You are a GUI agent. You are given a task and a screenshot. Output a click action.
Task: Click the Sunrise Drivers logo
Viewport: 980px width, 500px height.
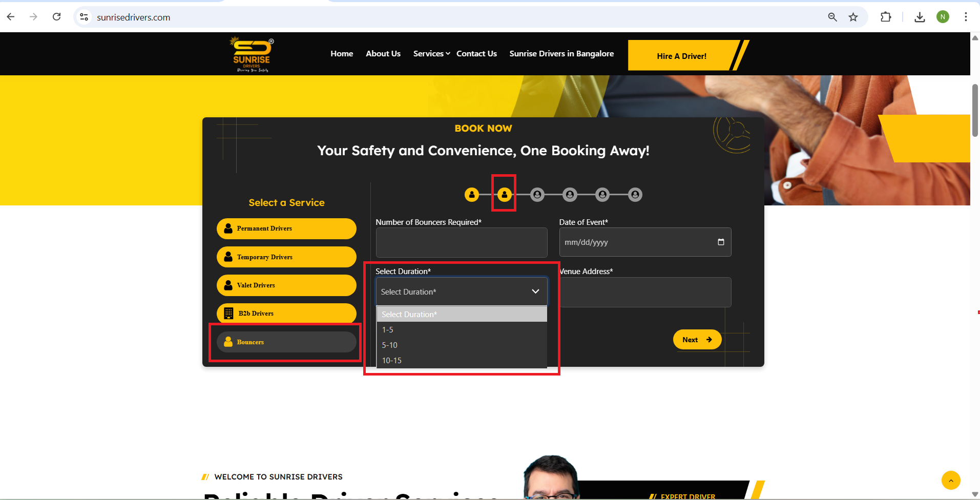pos(252,54)
